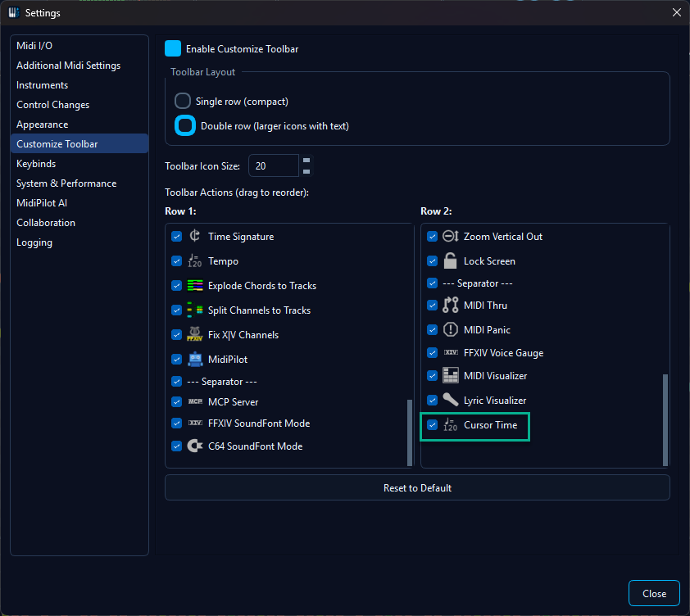Click the Settings window app icon
Screen dimensions: 690x616
tap(14, 12)
